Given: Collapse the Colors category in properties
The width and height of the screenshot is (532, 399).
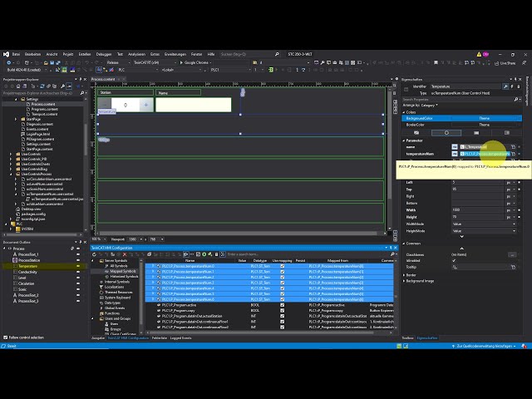Looking at the screenshot, I should (x=404, y=112).
